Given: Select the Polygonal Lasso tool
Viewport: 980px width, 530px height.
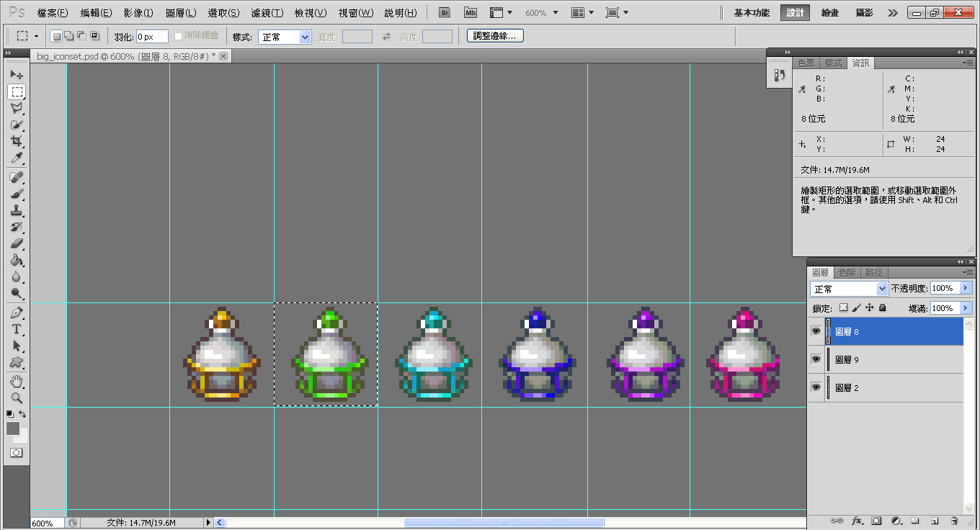Looking at the screenshot, I should 17,108.
